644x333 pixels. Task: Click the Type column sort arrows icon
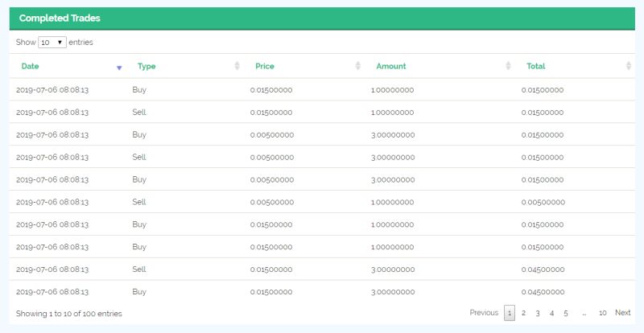[237, 66]
